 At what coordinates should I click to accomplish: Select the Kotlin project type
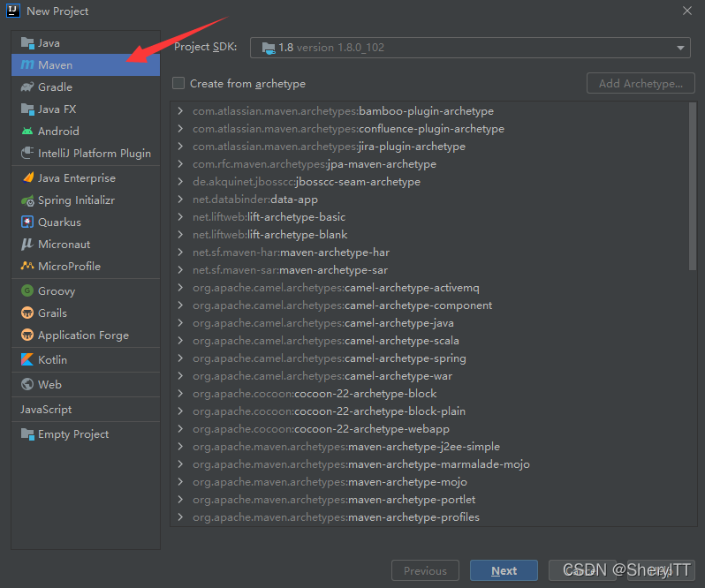[86, 359]
